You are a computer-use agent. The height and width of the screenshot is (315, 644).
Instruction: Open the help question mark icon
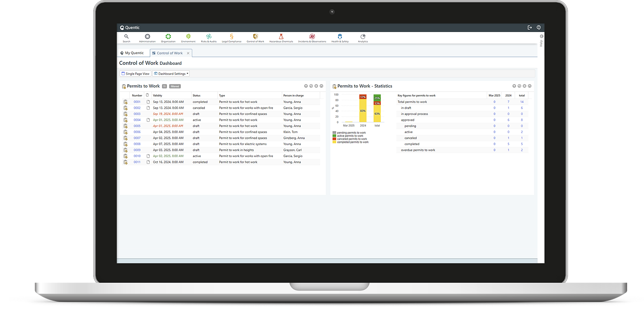click(x=539, y=28)
